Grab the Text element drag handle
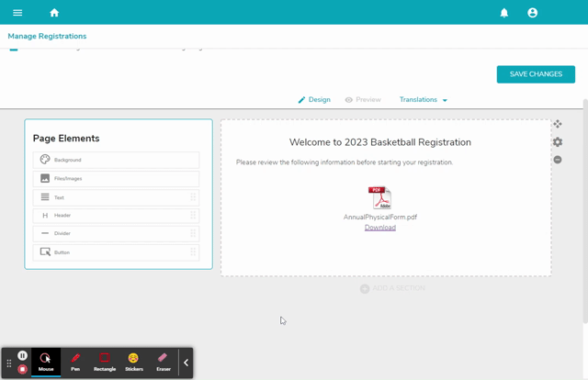 pos(193,197)
